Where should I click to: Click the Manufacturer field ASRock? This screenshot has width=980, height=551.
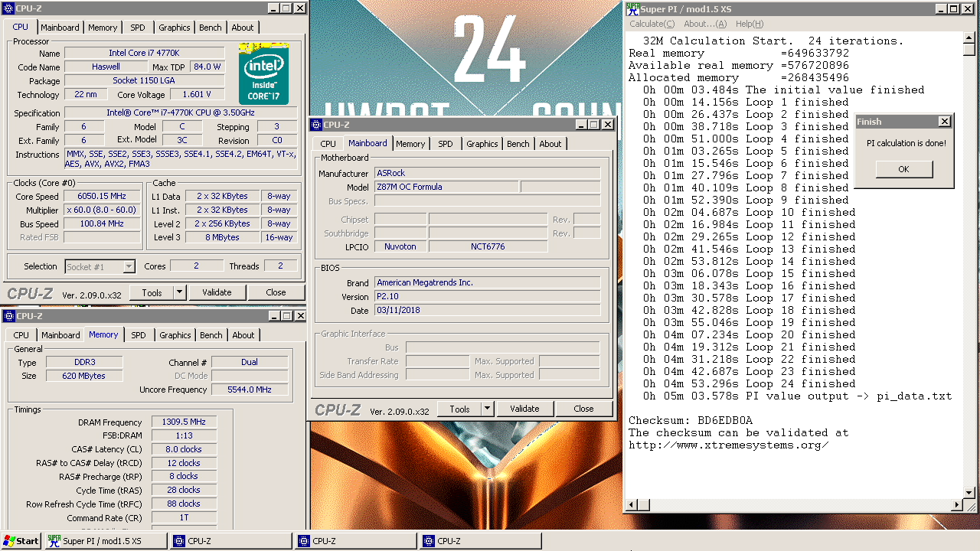(x=488, y=173)
